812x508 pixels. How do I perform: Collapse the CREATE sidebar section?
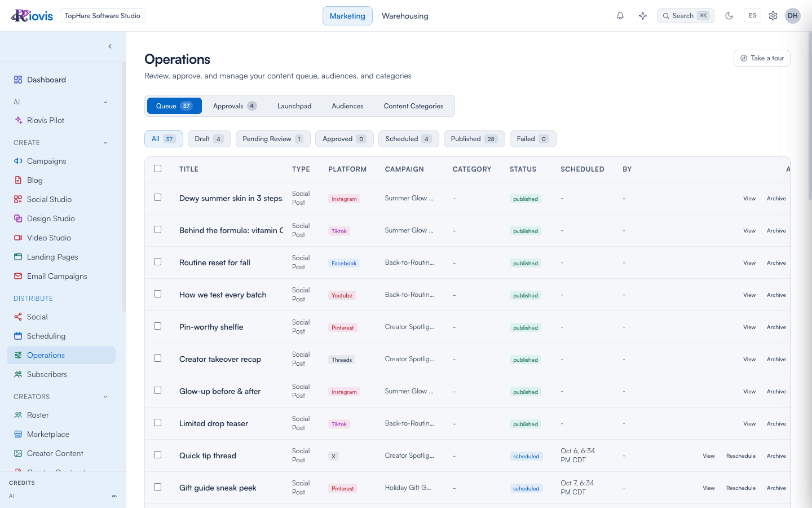tap(105, 143)
